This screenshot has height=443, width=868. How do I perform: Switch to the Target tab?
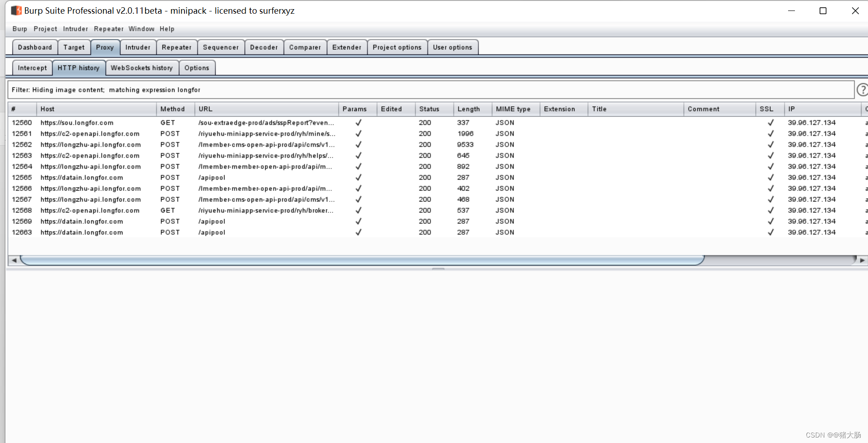74,47
